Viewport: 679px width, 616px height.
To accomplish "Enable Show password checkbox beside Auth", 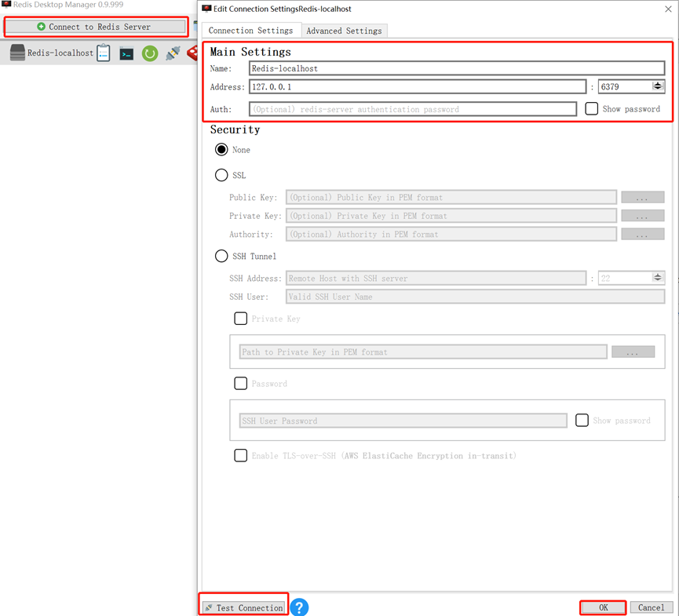I will 592,108.
